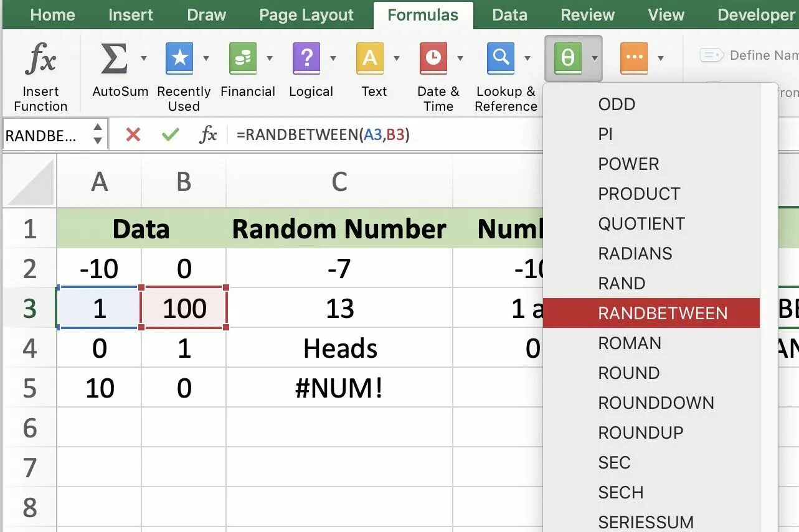Viewport: 799px width, 532px height.
Task: Expand the Logical dropdown arrow
Action: (333, 58)
